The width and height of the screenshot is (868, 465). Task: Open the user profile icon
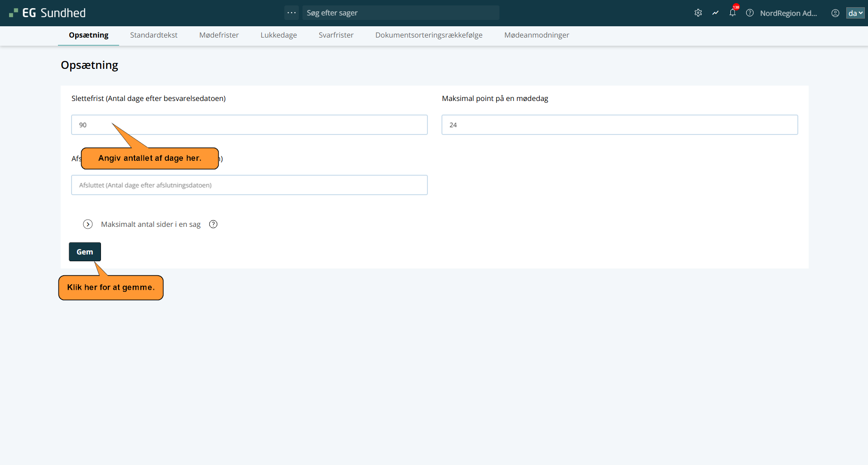click(835, 13)
